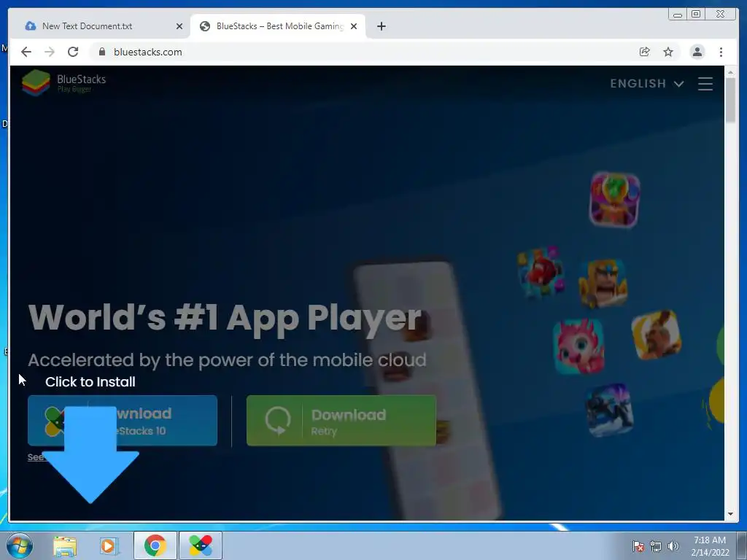Screen dimensions: 747x560
Task: Click the gold warrior game icon
Action: click(x=657, y=334)
